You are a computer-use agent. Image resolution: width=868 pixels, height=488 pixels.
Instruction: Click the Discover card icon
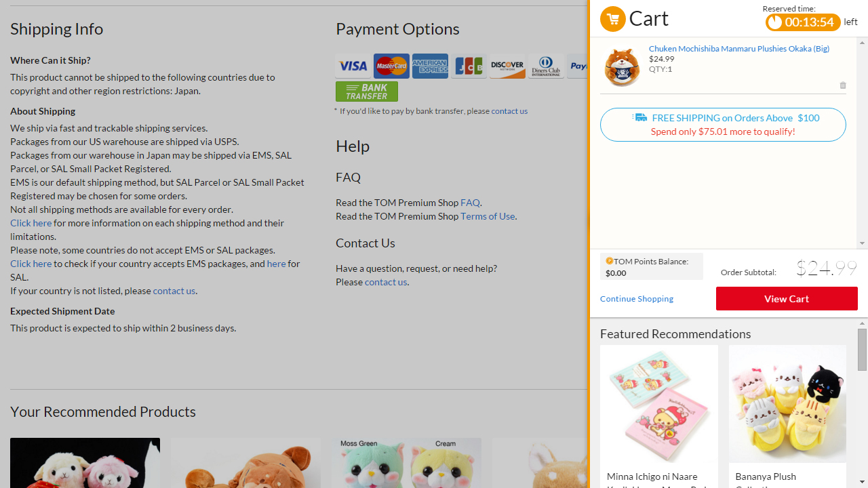coord(507,66)
